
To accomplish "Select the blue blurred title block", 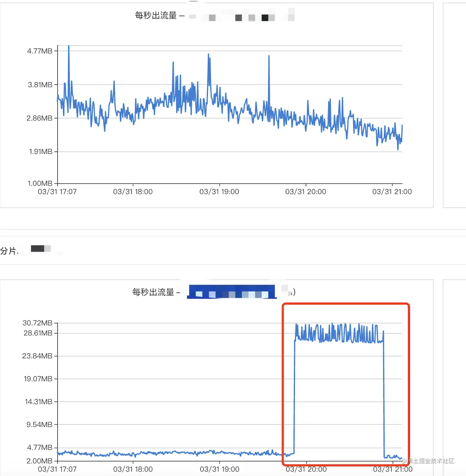I will pos(232,292).
